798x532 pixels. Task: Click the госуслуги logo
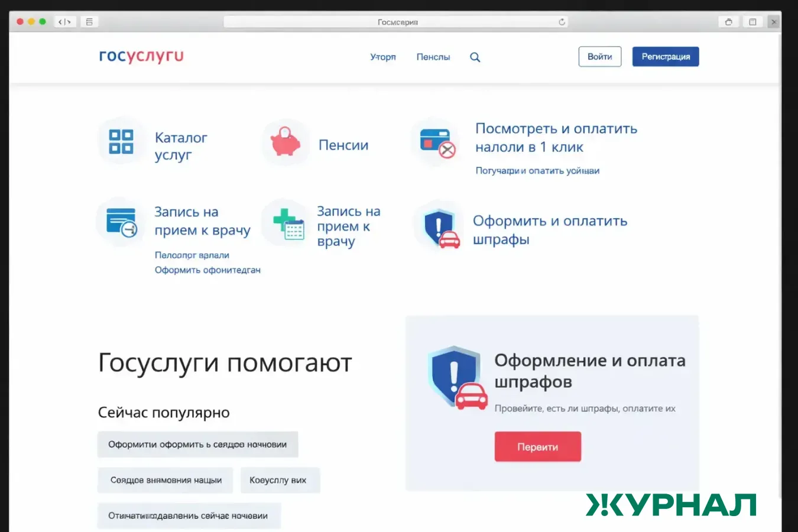point(141,56)
